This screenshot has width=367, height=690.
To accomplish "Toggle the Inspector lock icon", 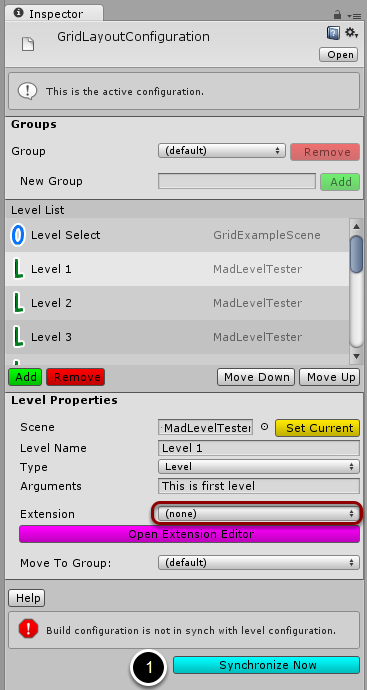I will (338, 15).
